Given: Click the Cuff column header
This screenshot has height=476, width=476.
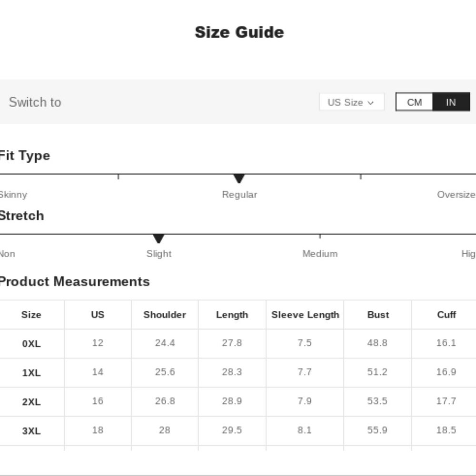Looking at the screenshot, I should tap(446, 315).
